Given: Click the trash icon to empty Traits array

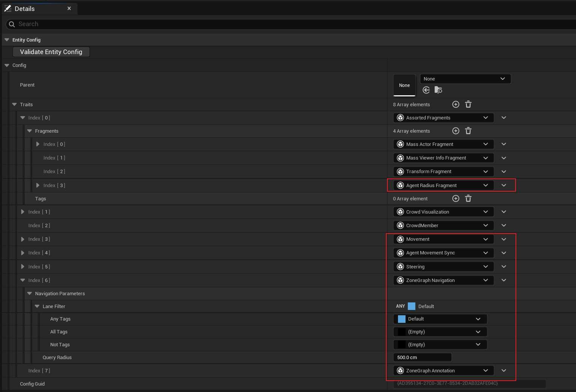Looking at the screenshot, I should [x=468, y=104].
